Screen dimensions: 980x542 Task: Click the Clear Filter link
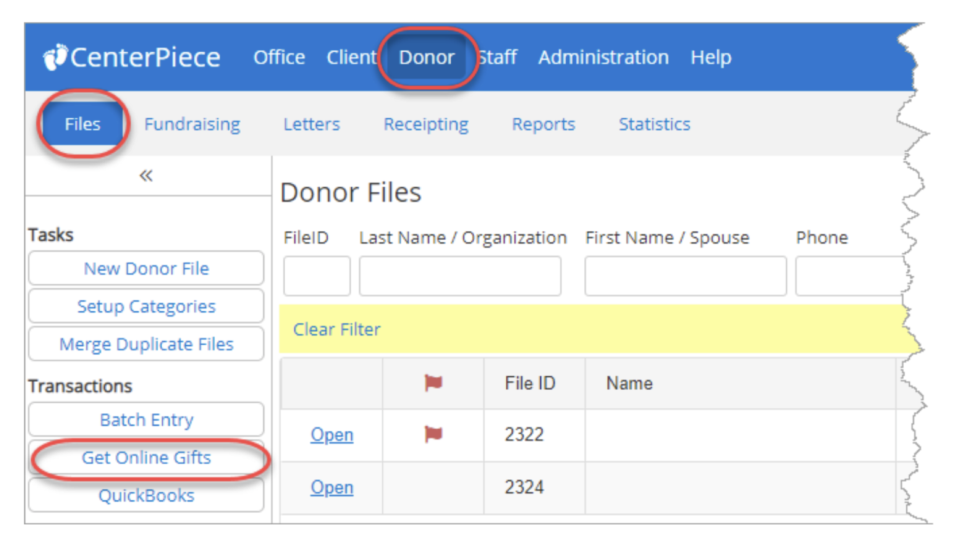(x=336, y=329)
